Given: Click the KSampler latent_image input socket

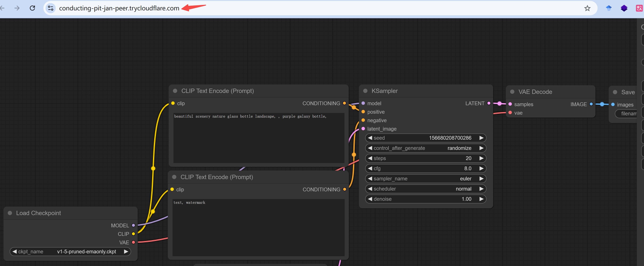Looking at the screenshot, I should click(363, 129).
